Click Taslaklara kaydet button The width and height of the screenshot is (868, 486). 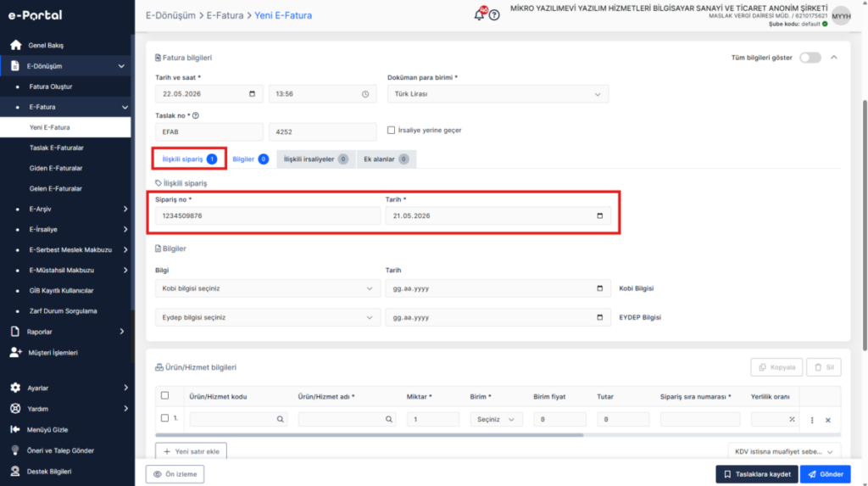[x=757, y=474]
